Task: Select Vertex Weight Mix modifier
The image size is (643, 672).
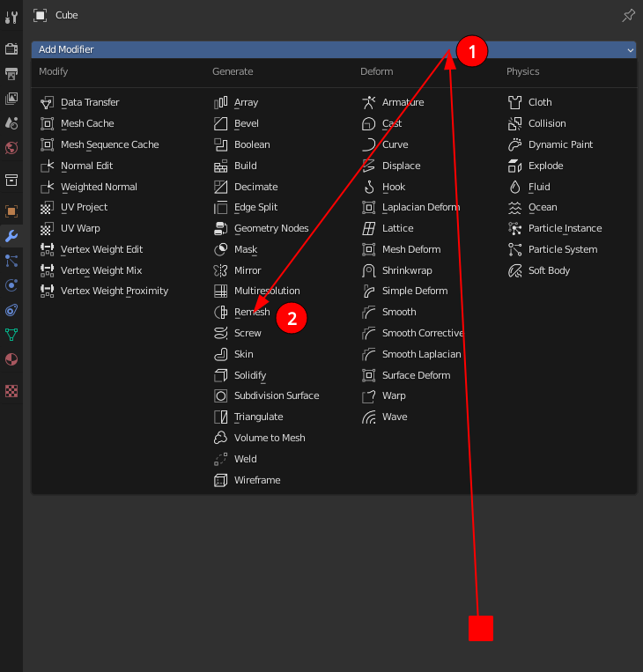Action: coord(91,270)
